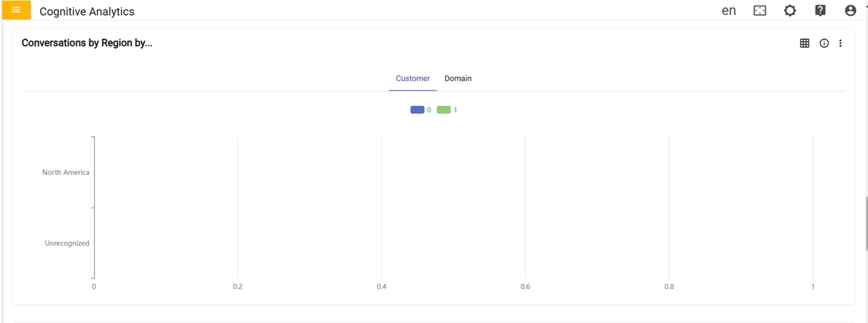Open the user account profile icon
The height and width of the screenshot is (323, 868).
tap(850, 11)
